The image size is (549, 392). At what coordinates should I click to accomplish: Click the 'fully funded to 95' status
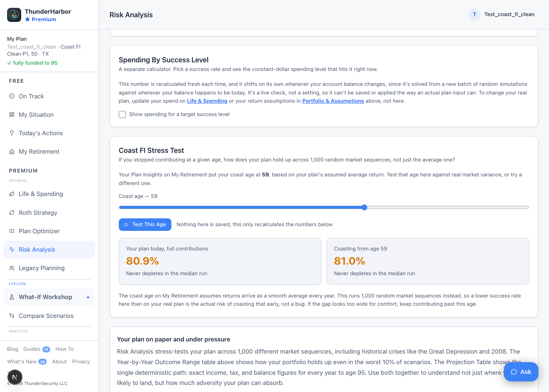click(32, 63)
